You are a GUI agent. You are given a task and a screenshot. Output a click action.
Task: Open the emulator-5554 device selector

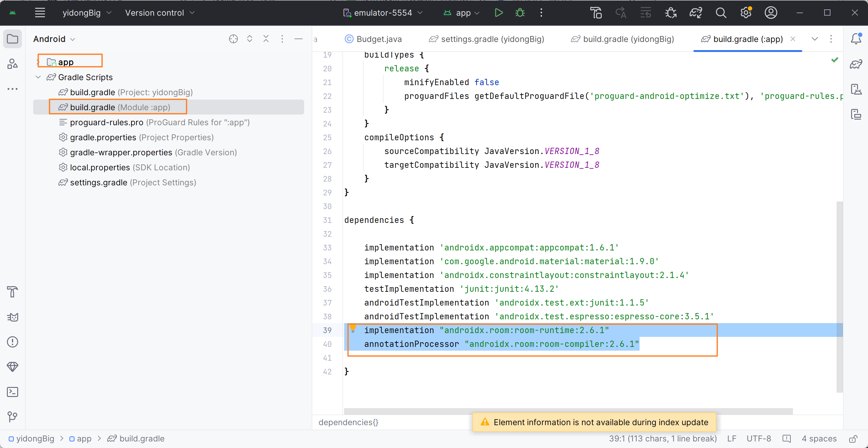click(x=382, y=13)
